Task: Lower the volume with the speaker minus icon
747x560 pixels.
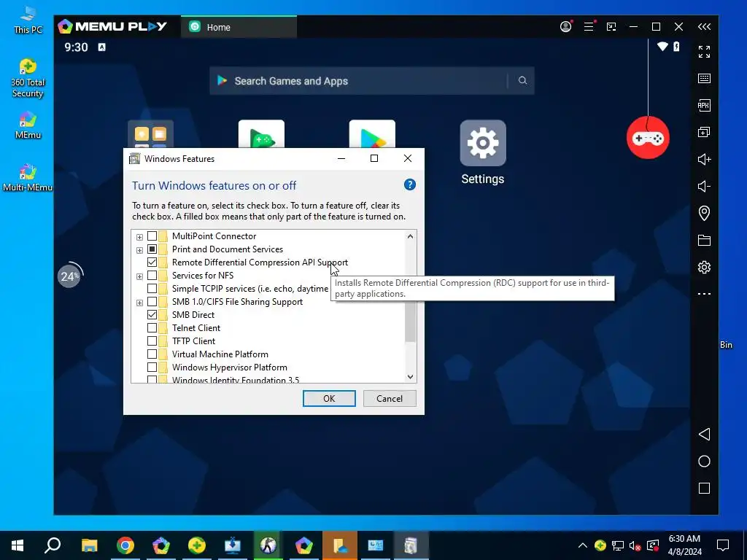Action: (x=704, y=186)
